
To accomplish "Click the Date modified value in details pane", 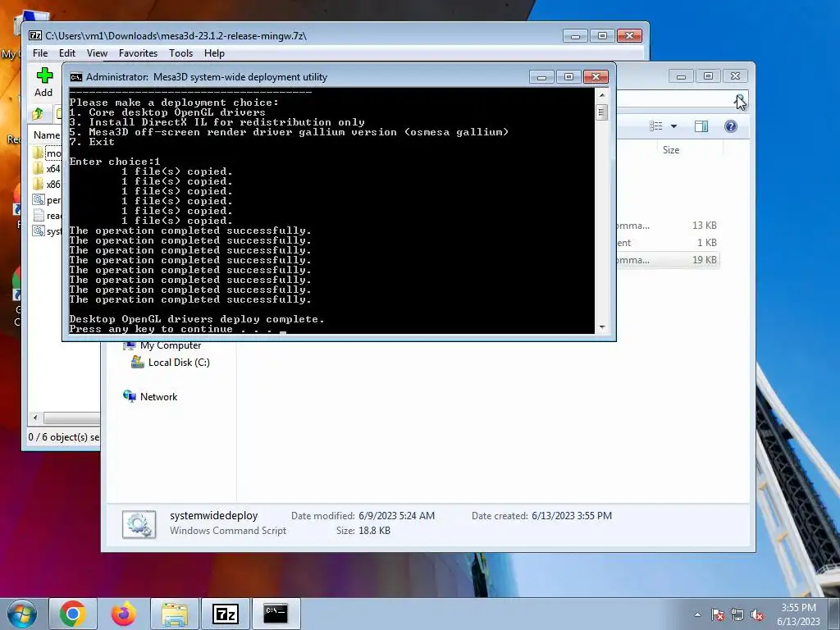I will pos(396,516).
